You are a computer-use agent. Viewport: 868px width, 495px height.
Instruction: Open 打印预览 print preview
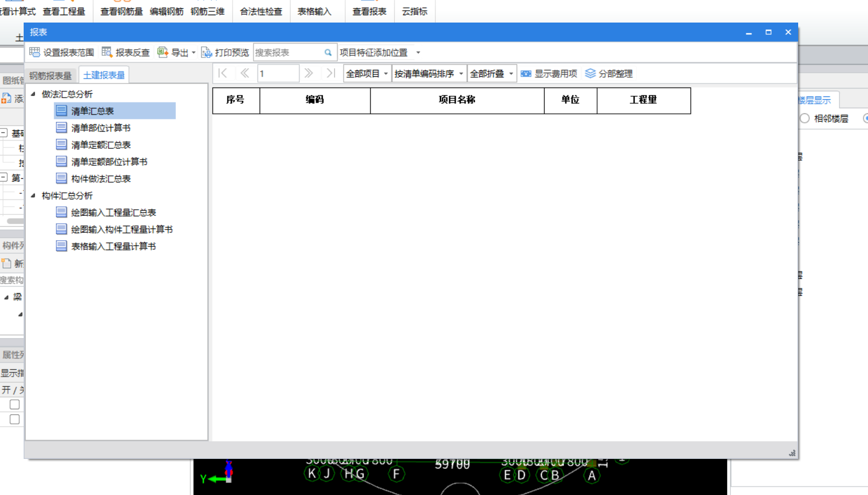[225, 52]
